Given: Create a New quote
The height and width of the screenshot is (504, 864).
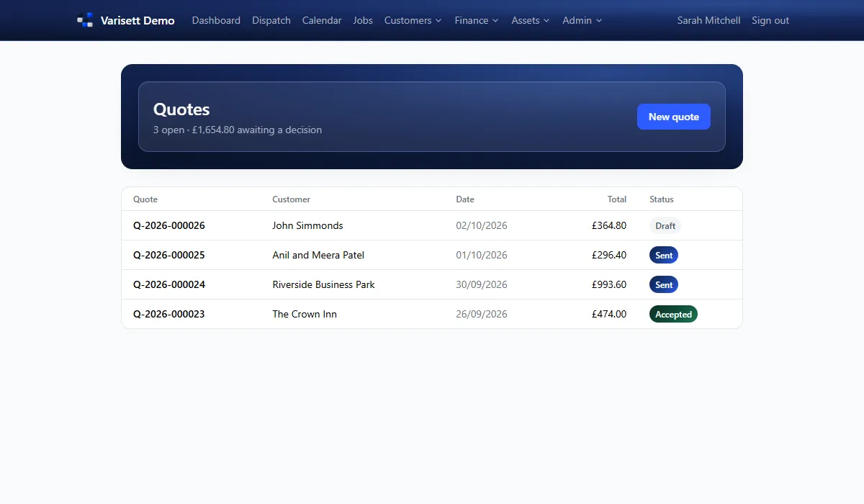Looking at the screenshot, I should pos(674,117).
